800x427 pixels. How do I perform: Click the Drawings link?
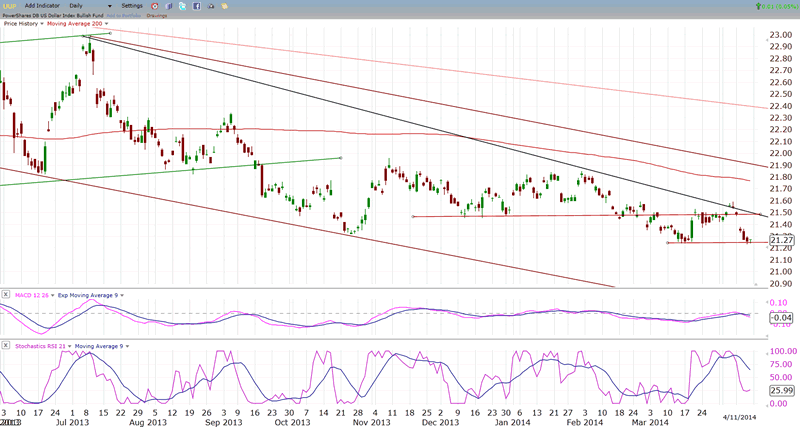(156, 15)
